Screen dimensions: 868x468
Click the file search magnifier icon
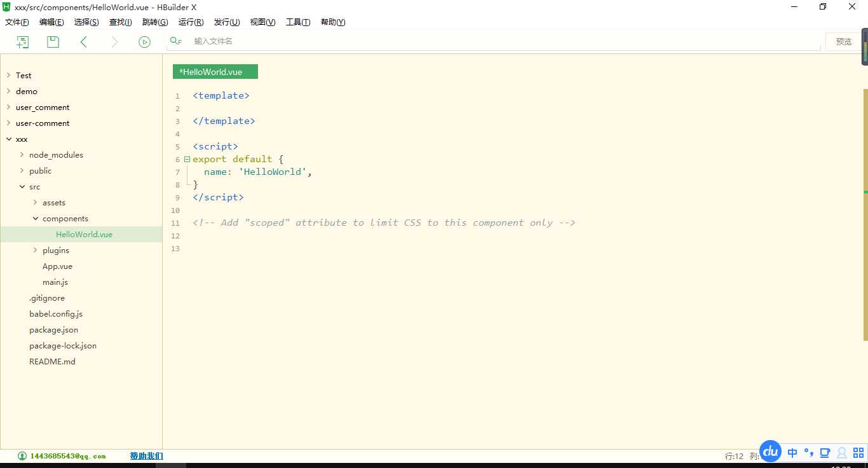(176, 41)
